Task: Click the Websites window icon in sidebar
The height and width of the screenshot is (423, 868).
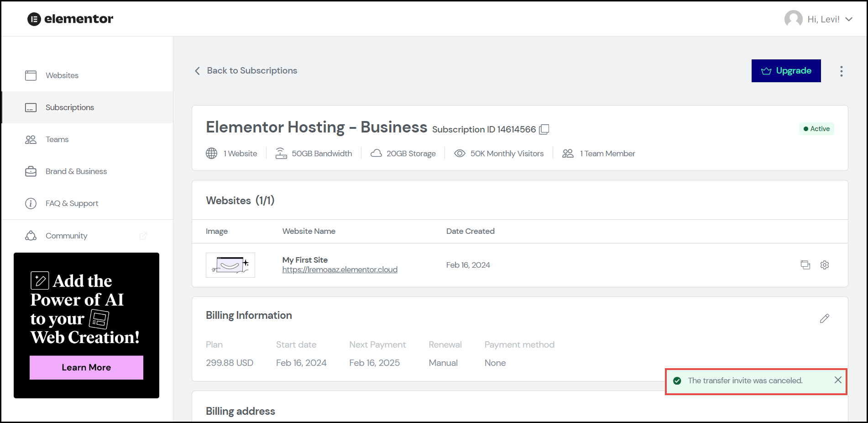Action: (x=31, y=75)
